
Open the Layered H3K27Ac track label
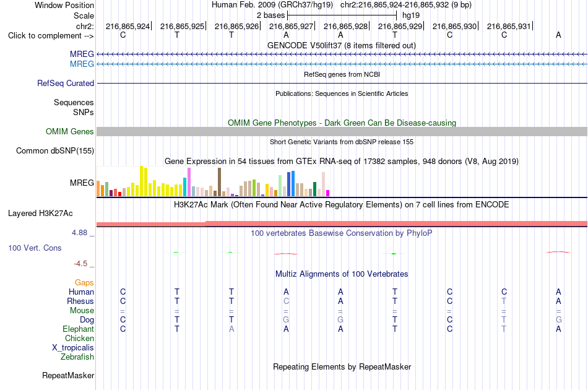click(x=40, y=214)
